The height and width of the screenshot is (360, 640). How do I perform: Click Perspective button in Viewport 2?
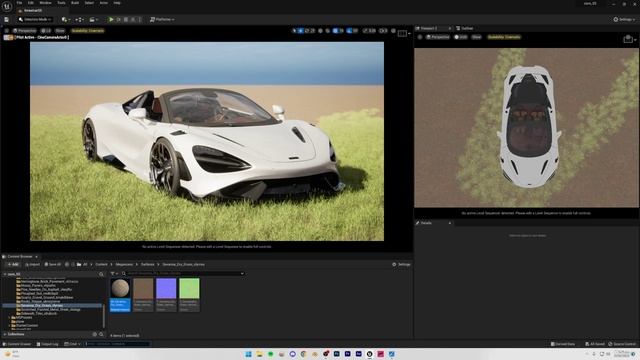(438, 37)
